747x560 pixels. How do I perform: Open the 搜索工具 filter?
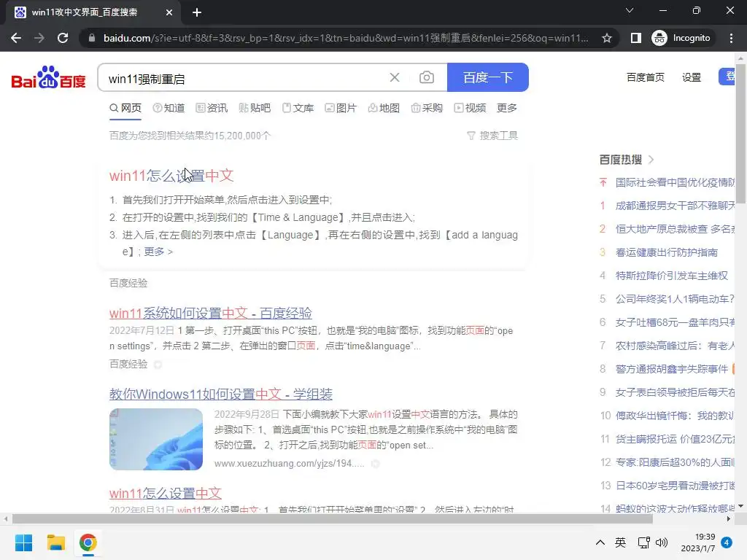[492, 136]
